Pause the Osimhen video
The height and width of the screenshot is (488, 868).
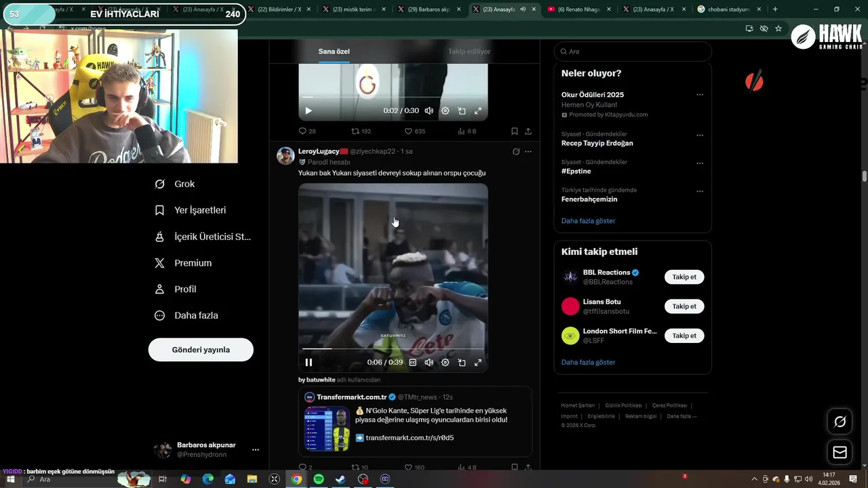pyautogui.click(x=309, y=362)
